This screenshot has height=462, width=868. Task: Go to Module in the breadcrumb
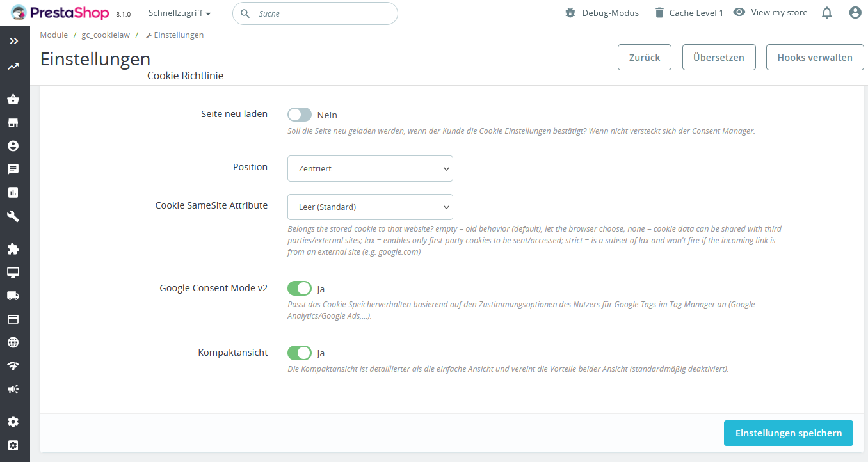(54, 35)
